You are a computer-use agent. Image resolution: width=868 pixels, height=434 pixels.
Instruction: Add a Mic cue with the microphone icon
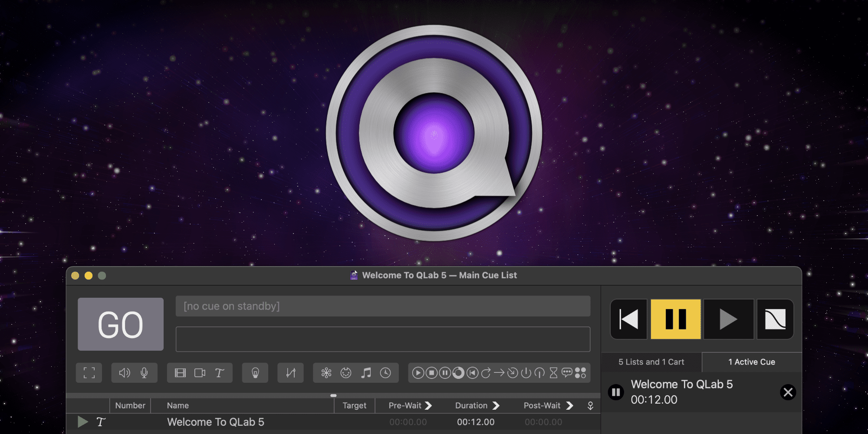coord(144,373)
